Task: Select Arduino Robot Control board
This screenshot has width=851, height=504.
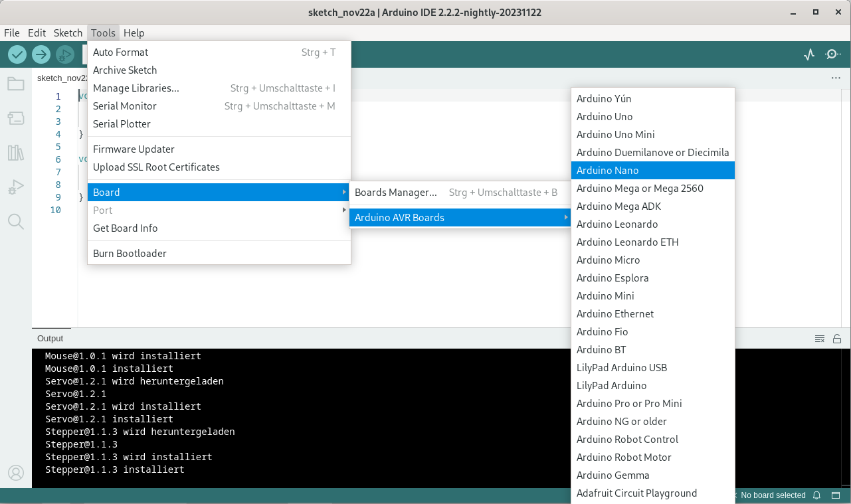Action: (653, 439)
